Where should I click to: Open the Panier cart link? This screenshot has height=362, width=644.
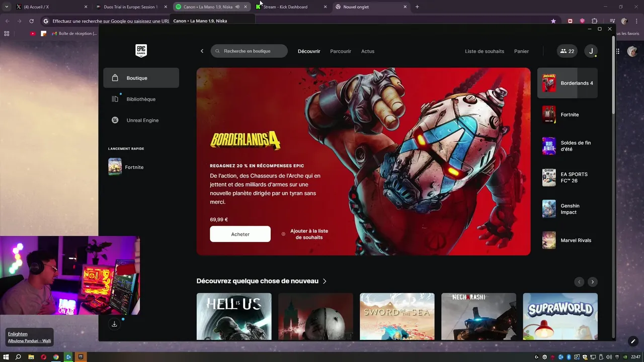pyautogui.click(x=521, y=51)
